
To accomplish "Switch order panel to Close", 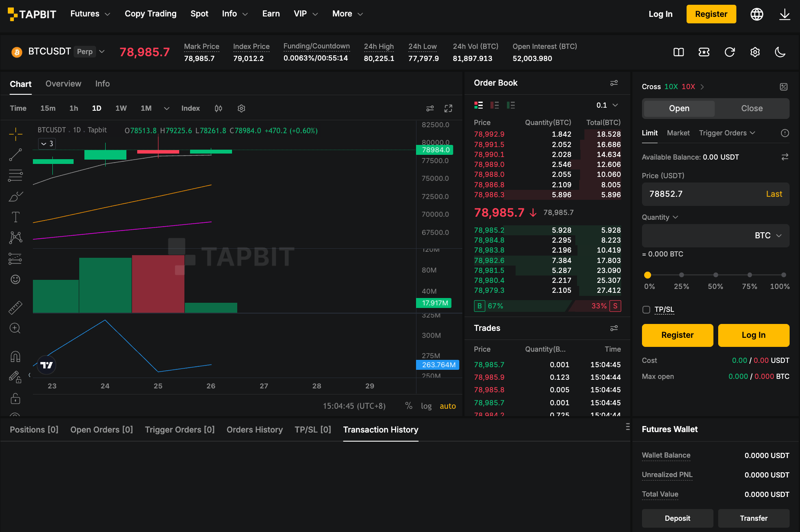I will (752, 109).
